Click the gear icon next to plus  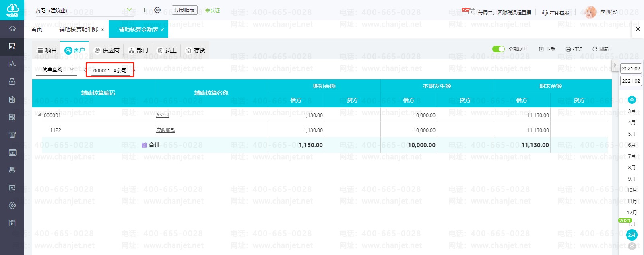tap(157, 10)
